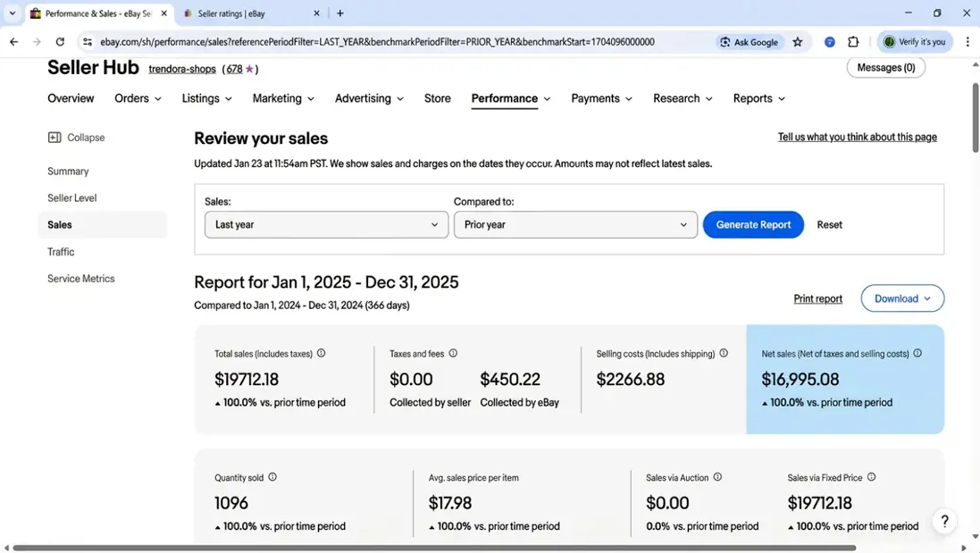Open the Extensions puzzle icon
This screenshot has height=553, width=980.
tap(853, 42)
